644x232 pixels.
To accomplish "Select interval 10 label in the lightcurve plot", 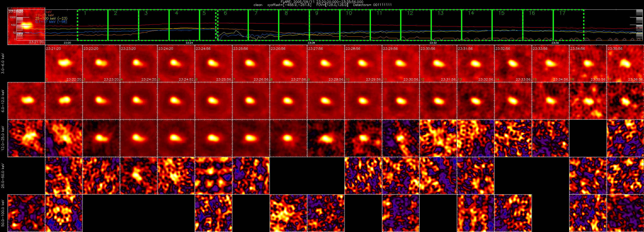I will (349, 13).
